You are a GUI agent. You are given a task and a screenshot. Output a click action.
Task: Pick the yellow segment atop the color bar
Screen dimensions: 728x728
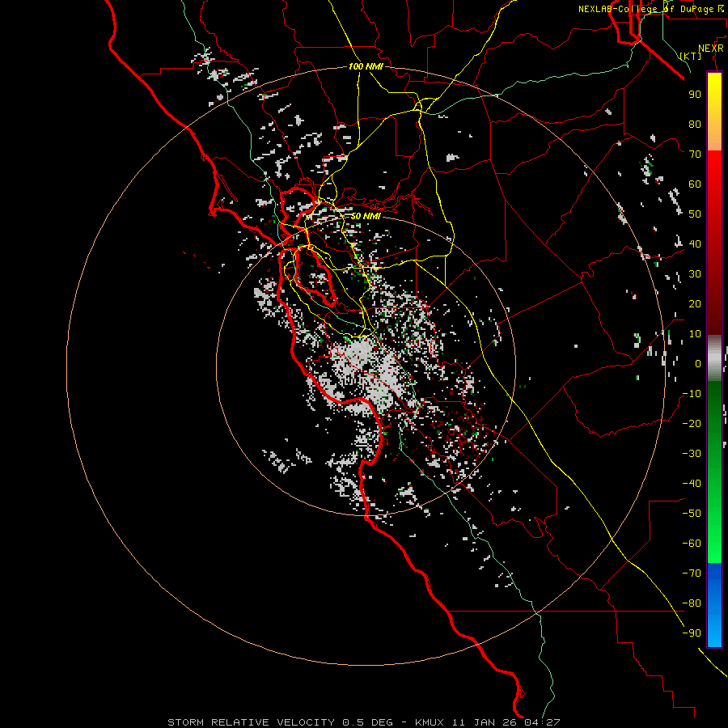click(714, 112)
